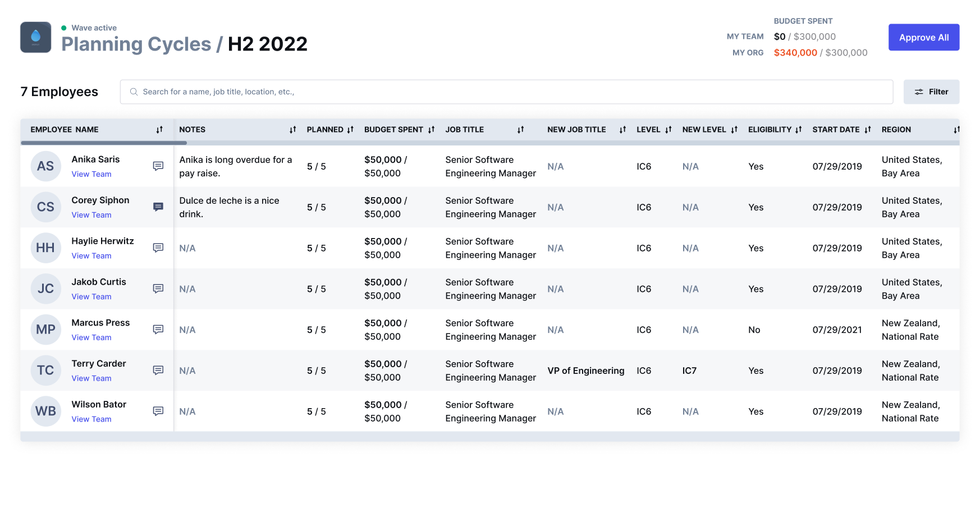Click My Org budget $340,000 value
Image resolution: width=980 pixels, height=512 pixels.
tap(795, 53)
